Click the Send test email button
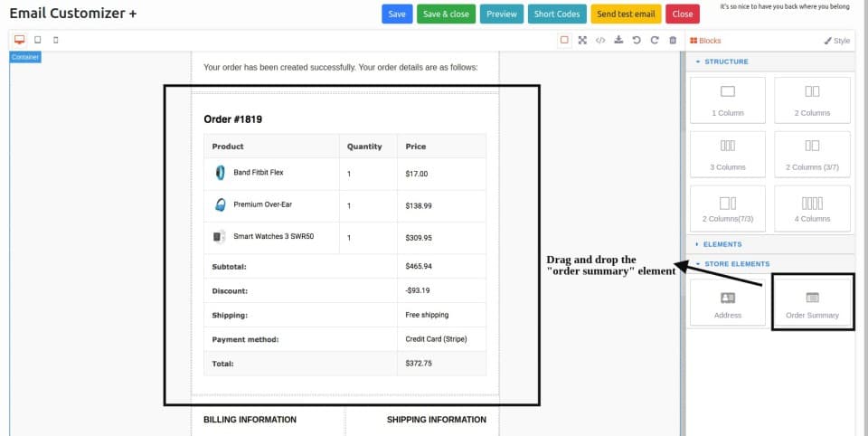The image size is (868, 436). tap(626, 14)
